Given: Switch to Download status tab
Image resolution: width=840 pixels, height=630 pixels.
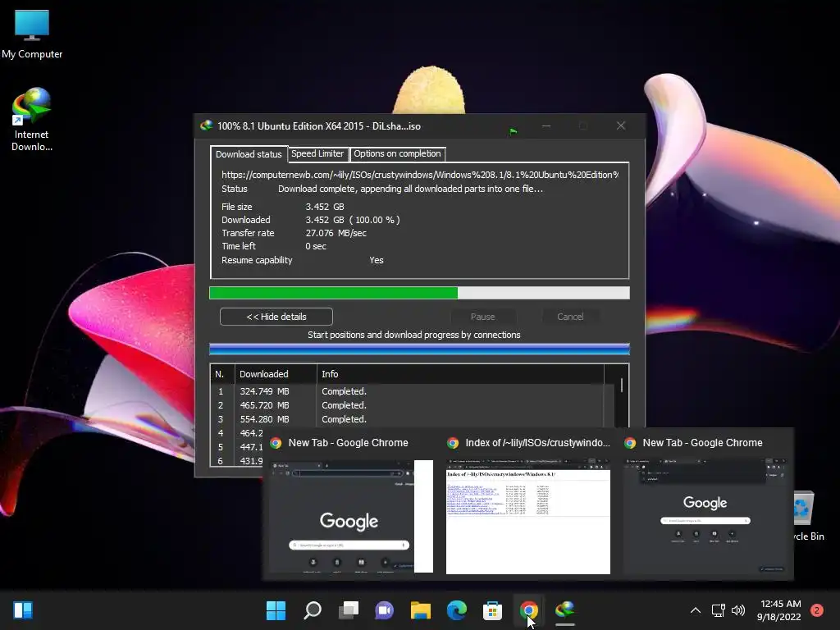Looking at the screenshot, I should click(x=249, y=153).
